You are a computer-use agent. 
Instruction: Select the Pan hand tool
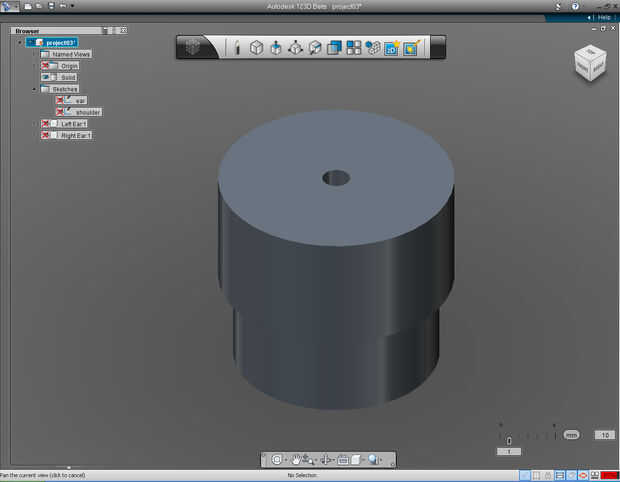(296, 459)
